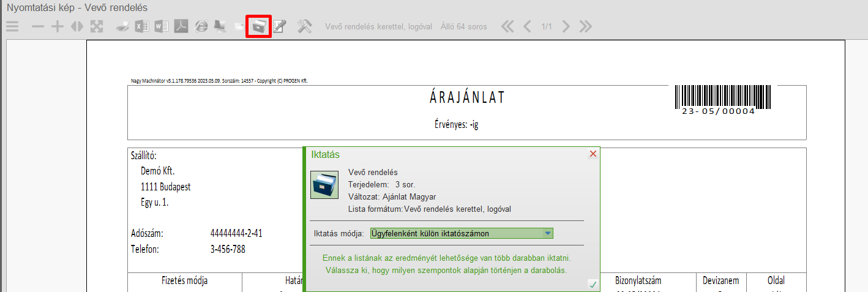Print the document with printer icon
868x292 pixels.
[124, 26]
